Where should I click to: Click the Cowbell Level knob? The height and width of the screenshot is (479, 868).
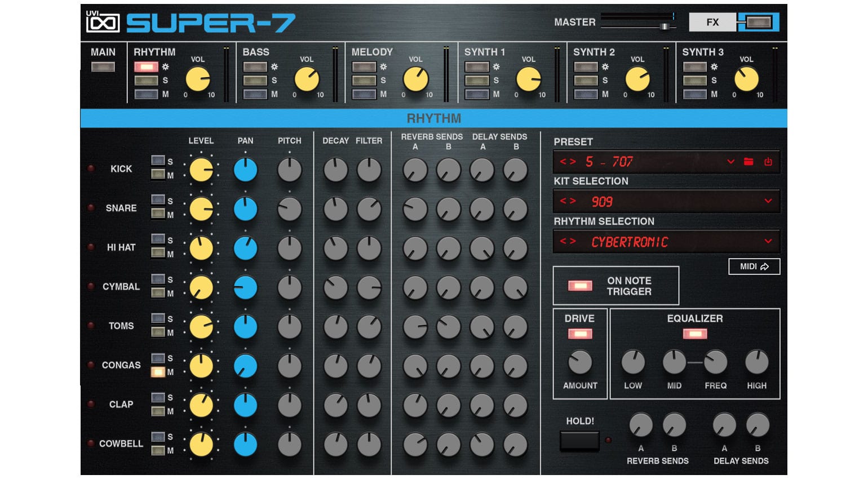tap(201, 445)
